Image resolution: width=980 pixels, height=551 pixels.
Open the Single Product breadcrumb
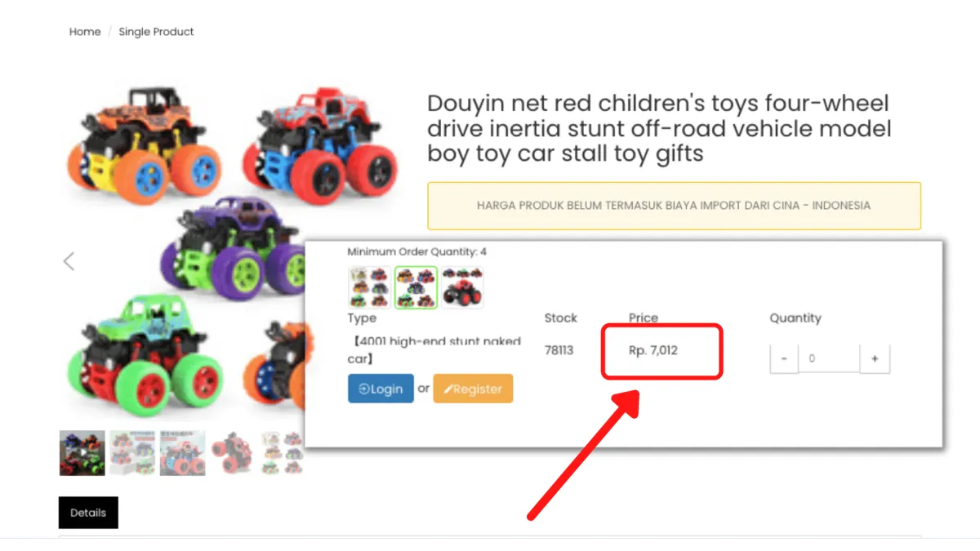(x=156, y=32)
